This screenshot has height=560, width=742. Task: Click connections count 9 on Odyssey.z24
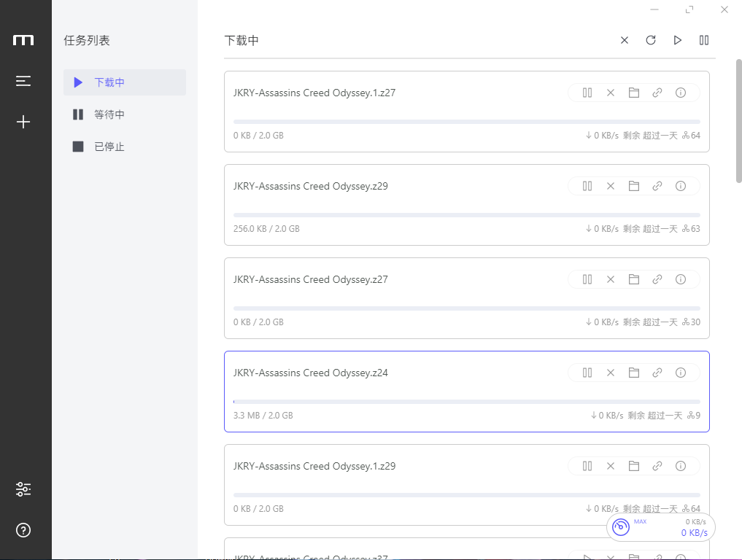coord(694,416)
